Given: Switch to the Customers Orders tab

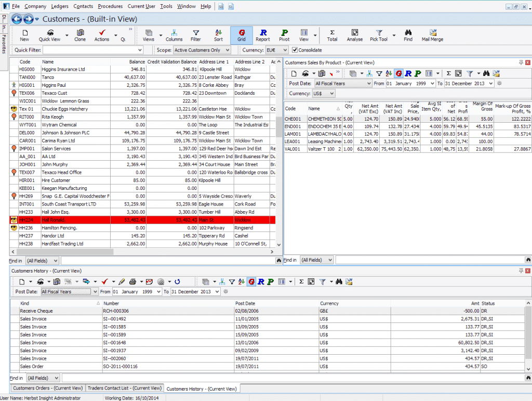Looking at the screenshot, I should (x=47, y=388).
